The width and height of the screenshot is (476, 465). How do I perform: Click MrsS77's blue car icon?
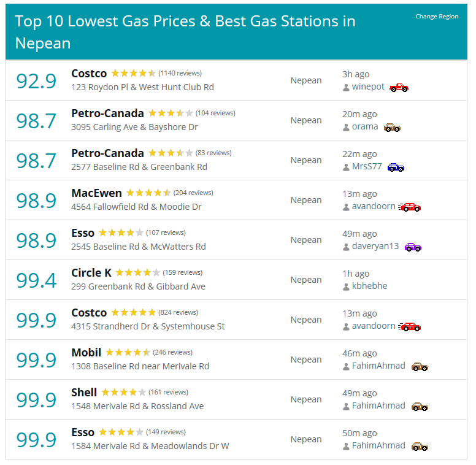[x=396, y=167]
